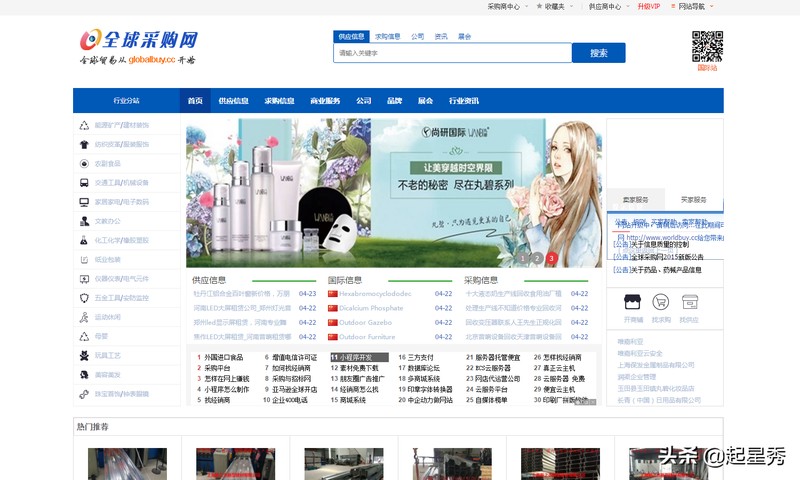The height and width of the screenshot is (480, 800).
Task: Click the teddy bear icon for 玩具工艺
Action: 84,356
